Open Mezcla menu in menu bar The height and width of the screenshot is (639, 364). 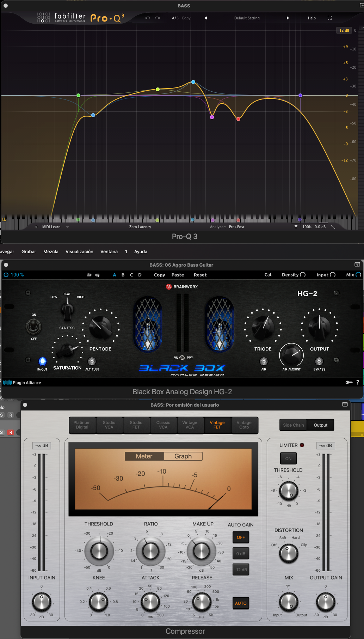51,251
